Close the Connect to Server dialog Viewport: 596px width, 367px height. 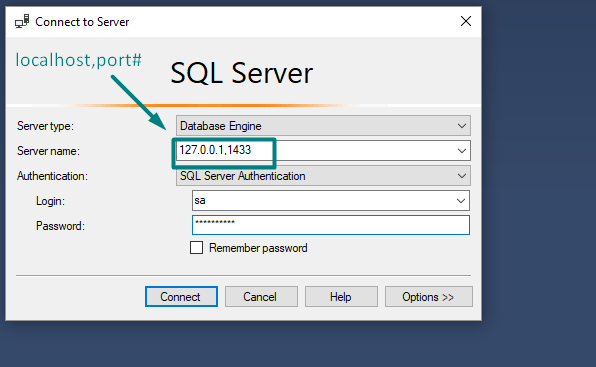466,21
